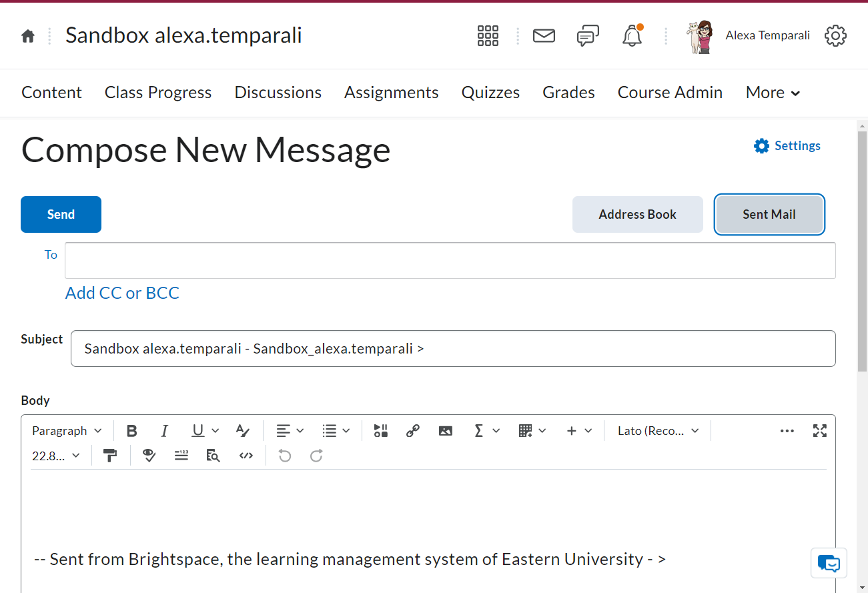The height and width of the screenshot is (593, 868).
Task: Open the Address Book
Action: coord(638,214)
